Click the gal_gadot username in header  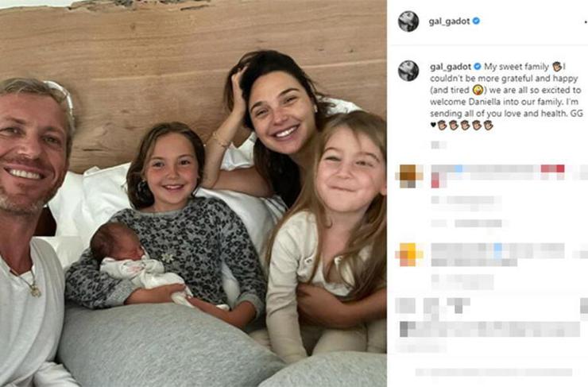[x=449, y=21]
